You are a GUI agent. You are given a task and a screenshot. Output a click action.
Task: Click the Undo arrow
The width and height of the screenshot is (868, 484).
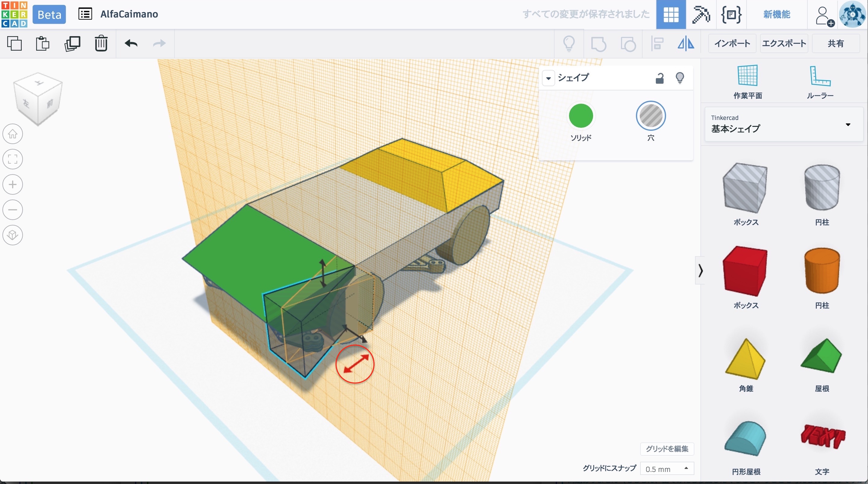click(131, 43)
